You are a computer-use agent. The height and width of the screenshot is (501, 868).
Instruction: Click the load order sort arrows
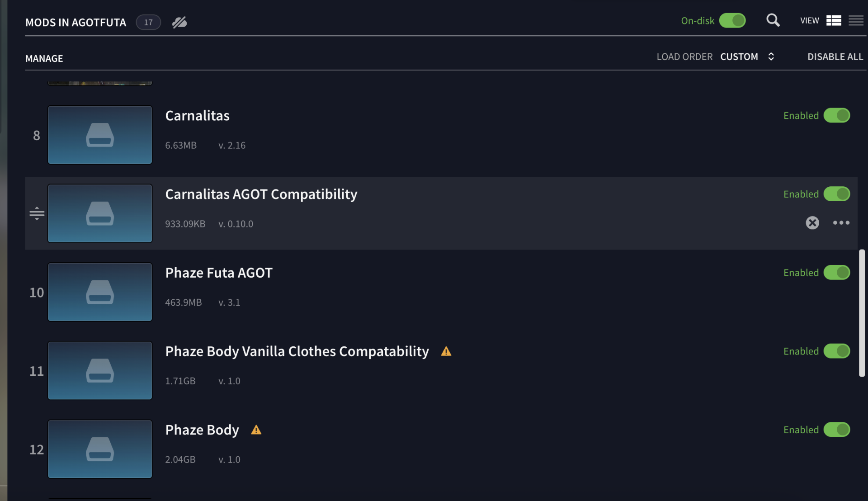click(771, 57)
